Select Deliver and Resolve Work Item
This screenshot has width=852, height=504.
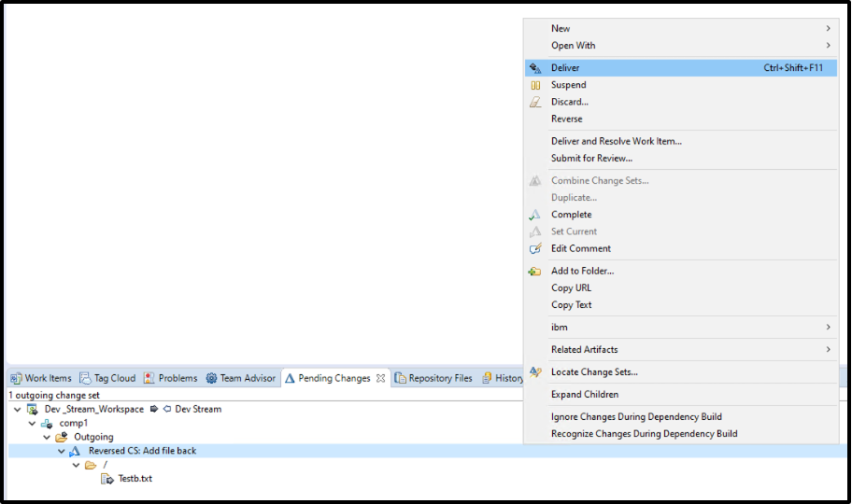coord(616,141)
